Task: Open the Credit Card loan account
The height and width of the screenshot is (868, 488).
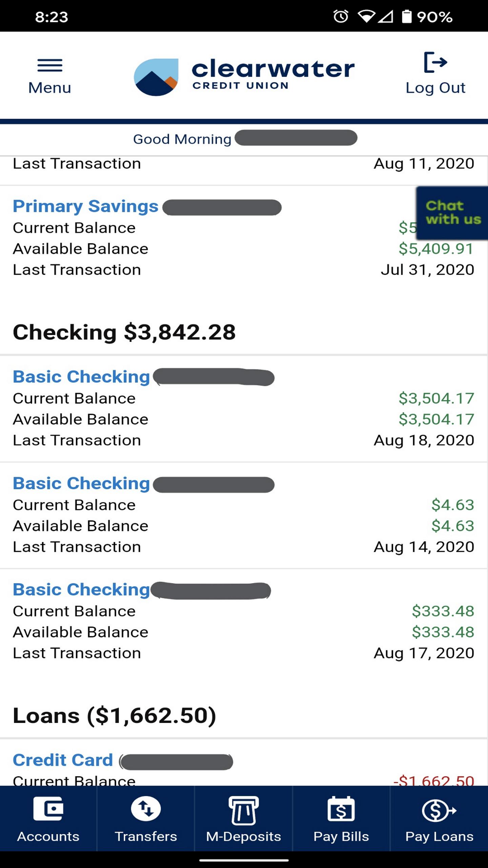Action: tap(63, 760)
